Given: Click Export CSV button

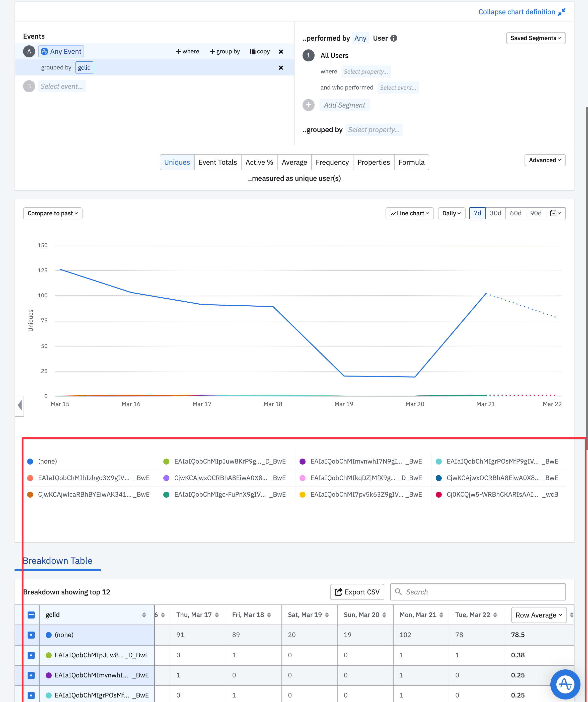Looking at the screenshot, I should pos(357,592).
